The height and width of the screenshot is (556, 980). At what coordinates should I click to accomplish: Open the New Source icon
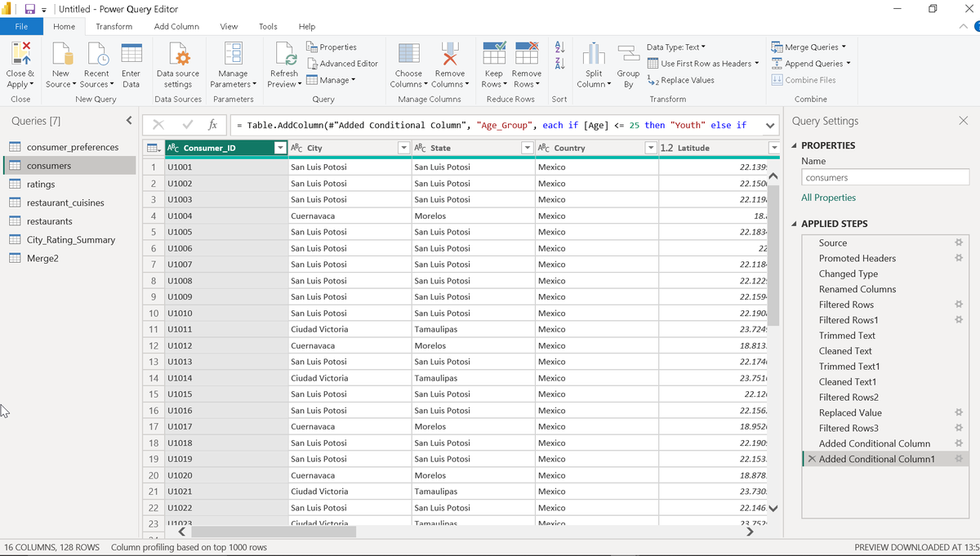click(x=61, y=53)
